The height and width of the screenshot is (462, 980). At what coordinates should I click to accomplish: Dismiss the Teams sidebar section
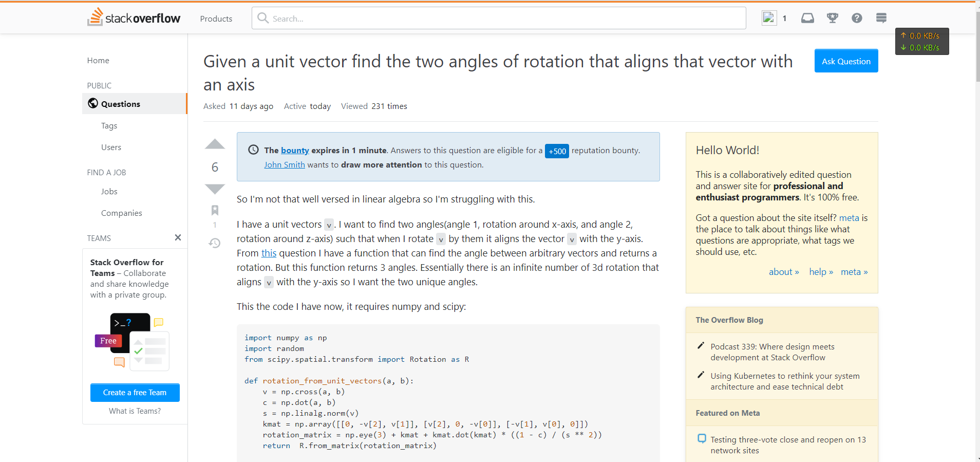click(178, 237)
